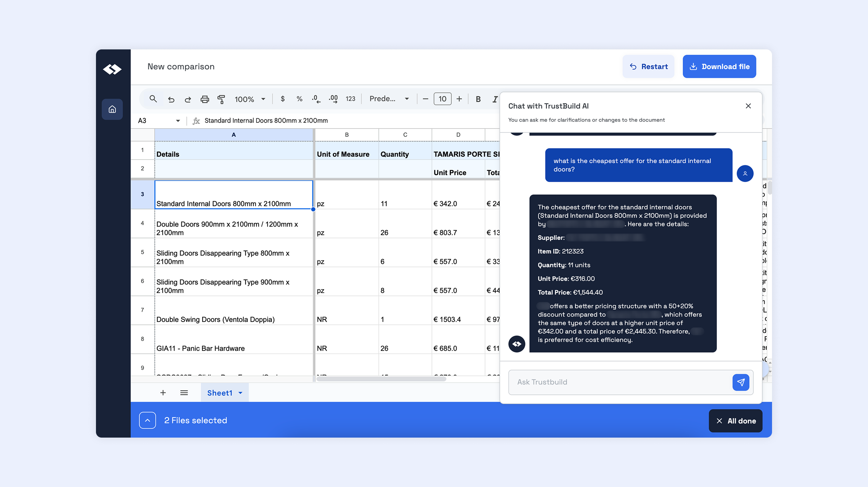Print the spreadsheet
868x487 pixels.
205,99
